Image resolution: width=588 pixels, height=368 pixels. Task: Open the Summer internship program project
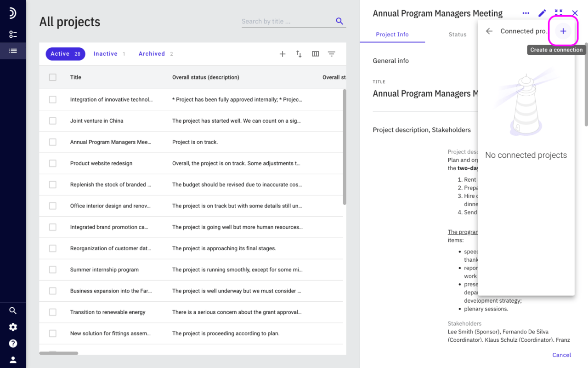[x=104, y=270]
